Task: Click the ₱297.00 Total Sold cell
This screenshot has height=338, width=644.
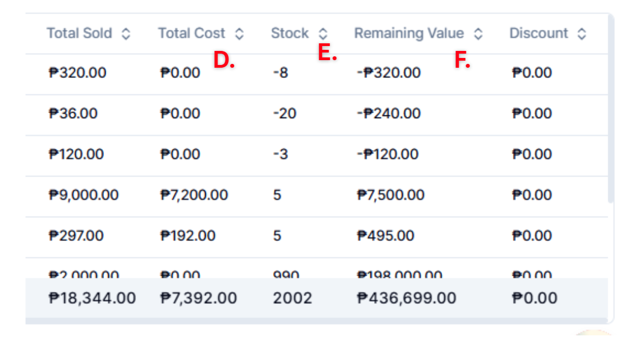Action: point(76,236)
